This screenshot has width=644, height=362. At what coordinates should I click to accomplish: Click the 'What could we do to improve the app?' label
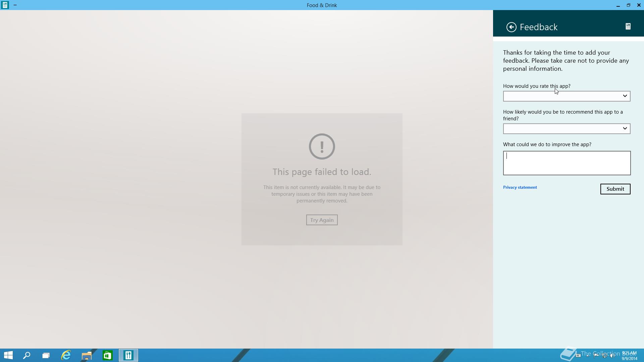tap(547, 144)
